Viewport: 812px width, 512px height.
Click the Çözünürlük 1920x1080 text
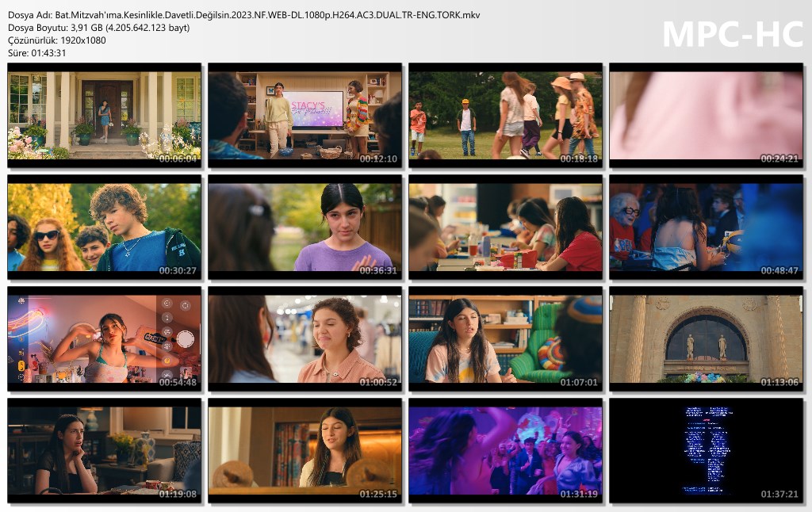pos(57,40)
